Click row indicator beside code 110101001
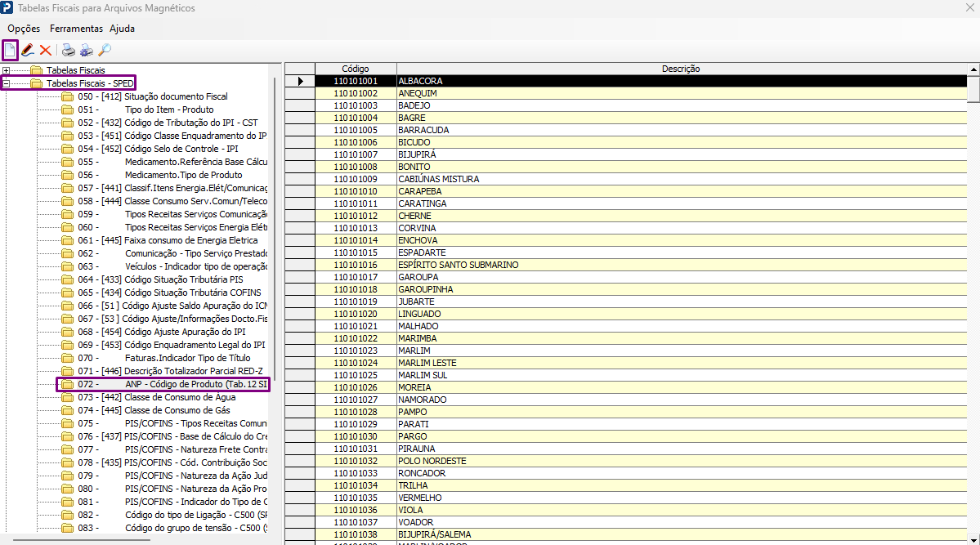Screen dimensions: 980x545 pos(300,81)
